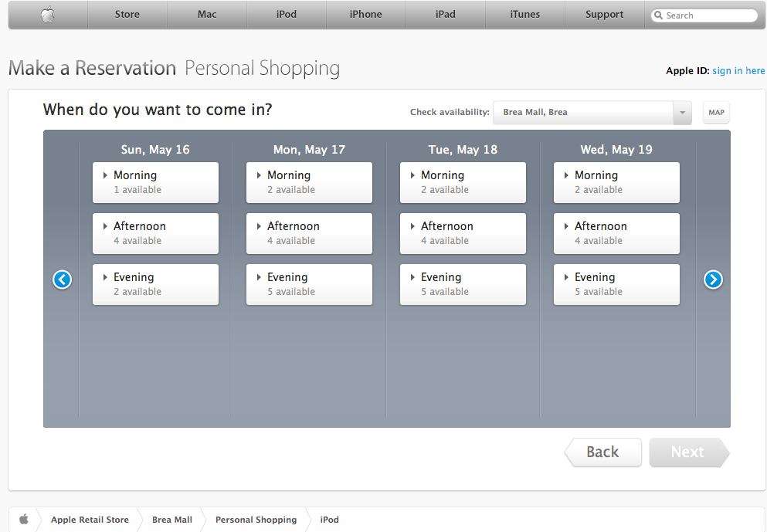
Task: Click the Wed, May 19 date heading
Action: coord(616,150)
